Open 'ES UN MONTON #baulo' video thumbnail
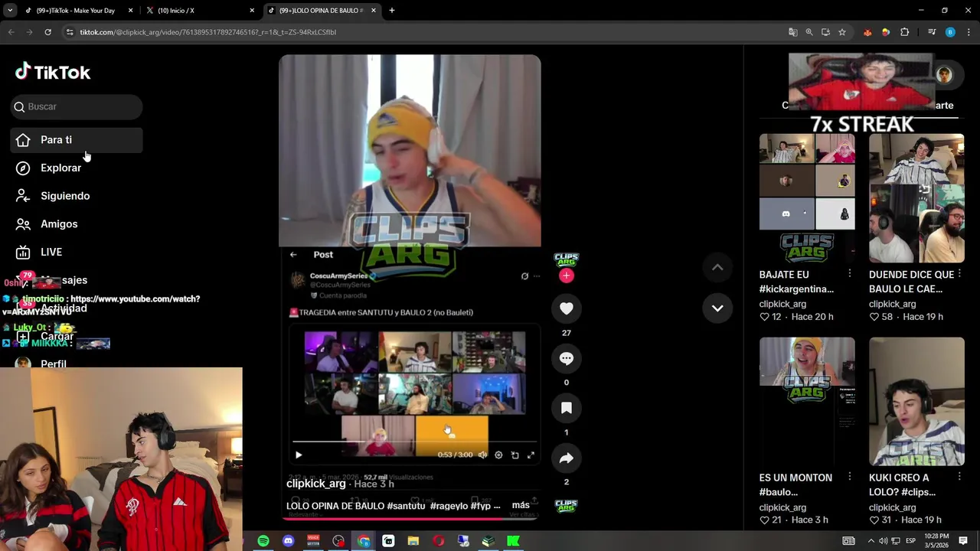The image size is (980, 551). click(x=807, y=401)
